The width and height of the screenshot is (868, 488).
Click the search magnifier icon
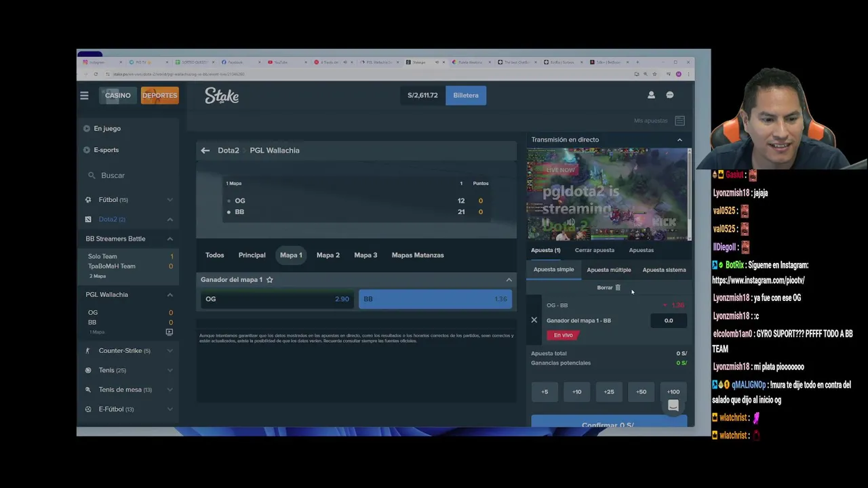[x=92, y=176]
